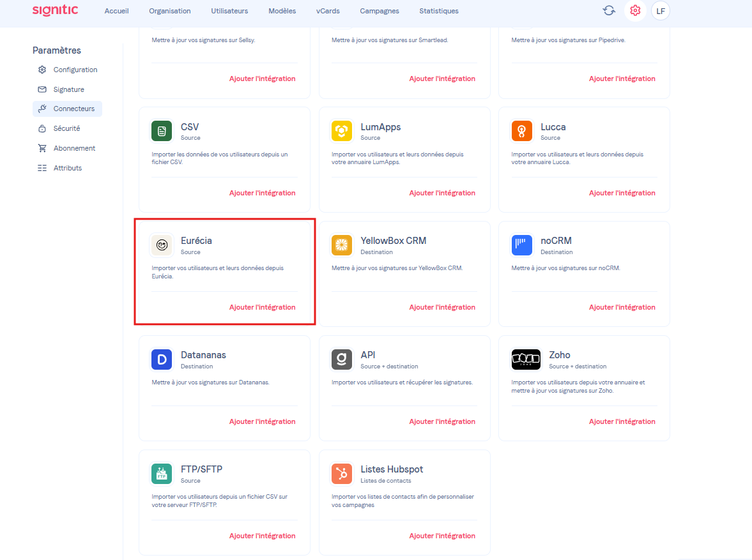Click the Datananas D connector icon

point(162,359)
